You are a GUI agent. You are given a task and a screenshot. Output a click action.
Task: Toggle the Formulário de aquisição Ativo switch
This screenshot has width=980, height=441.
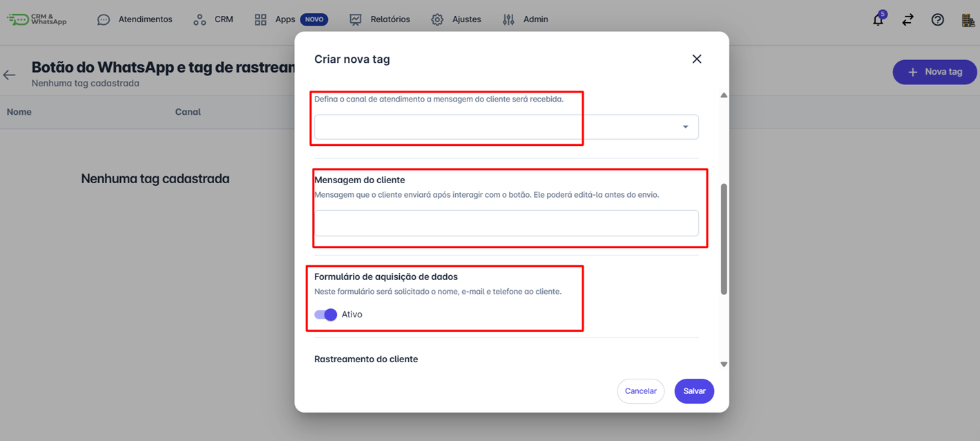(x=326, y=315)
